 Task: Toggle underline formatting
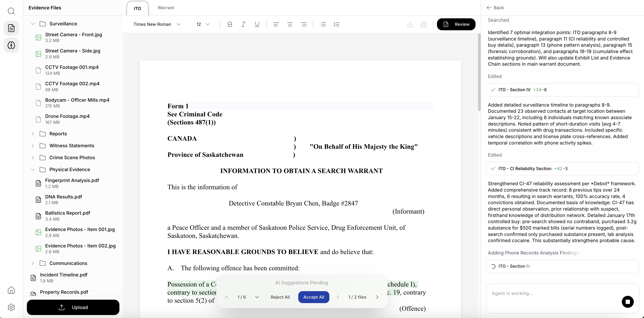pos(257,24)
